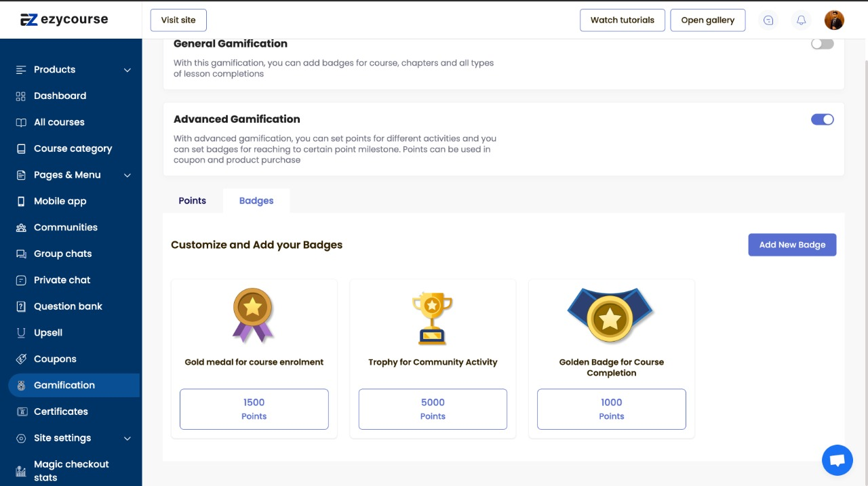
Task: Open the notifications bell icon
Action: coord(801,20)
